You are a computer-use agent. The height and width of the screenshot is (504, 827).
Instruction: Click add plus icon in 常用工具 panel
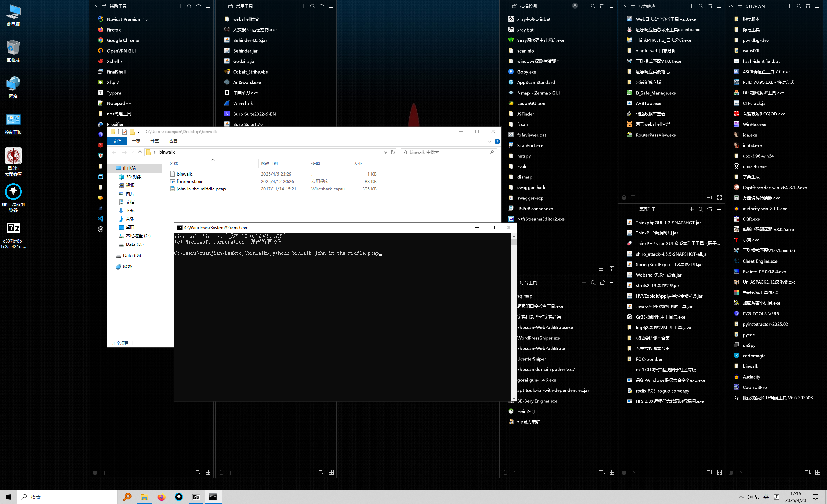click(303, 6)
